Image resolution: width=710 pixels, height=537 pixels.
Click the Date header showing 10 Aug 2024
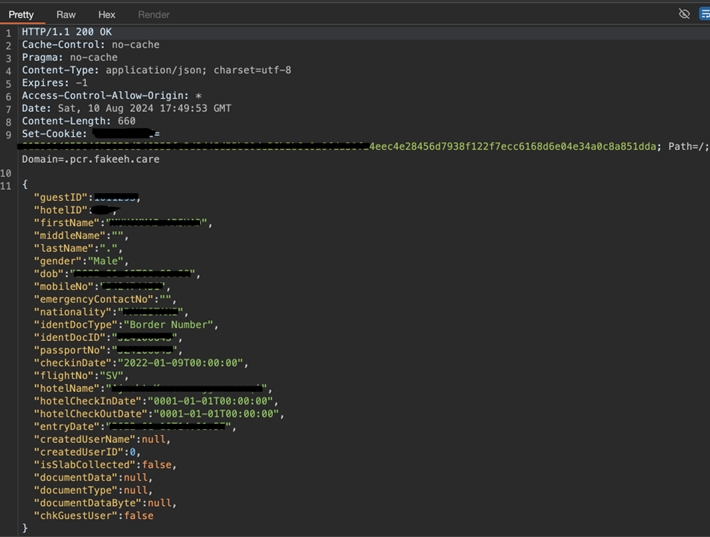[x=126, y=108]
